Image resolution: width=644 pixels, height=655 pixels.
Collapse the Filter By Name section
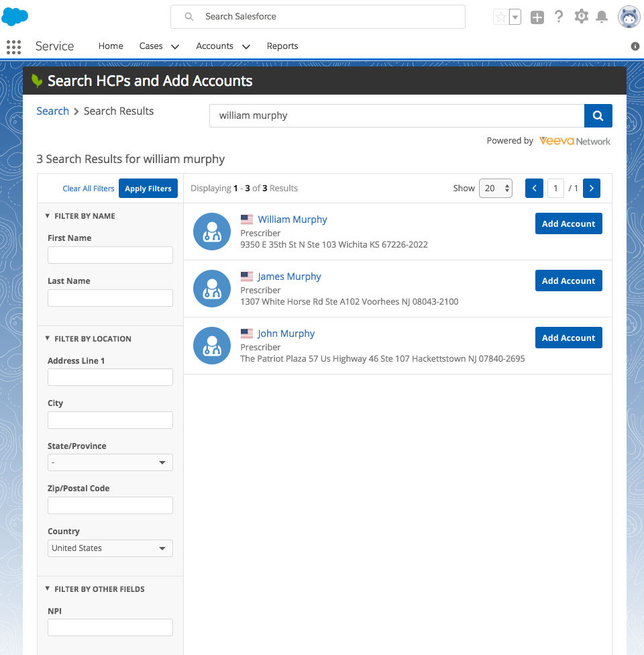(48, 216)
